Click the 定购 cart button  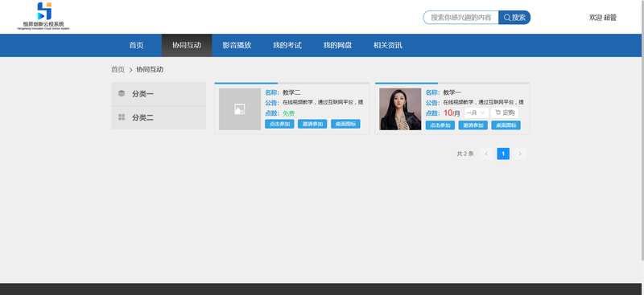point(505,113)
